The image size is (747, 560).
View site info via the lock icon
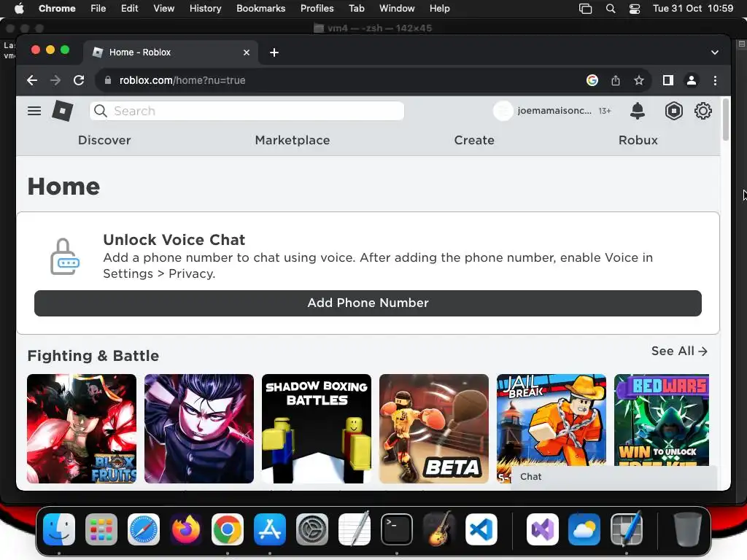[108, 80]
